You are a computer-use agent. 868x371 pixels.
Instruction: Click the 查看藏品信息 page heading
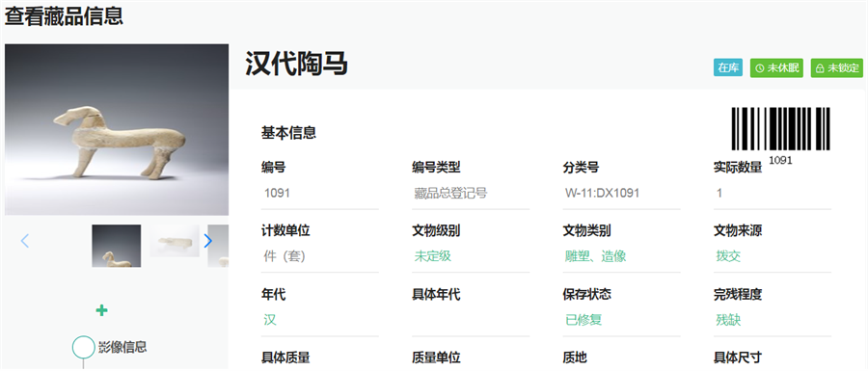64,16
